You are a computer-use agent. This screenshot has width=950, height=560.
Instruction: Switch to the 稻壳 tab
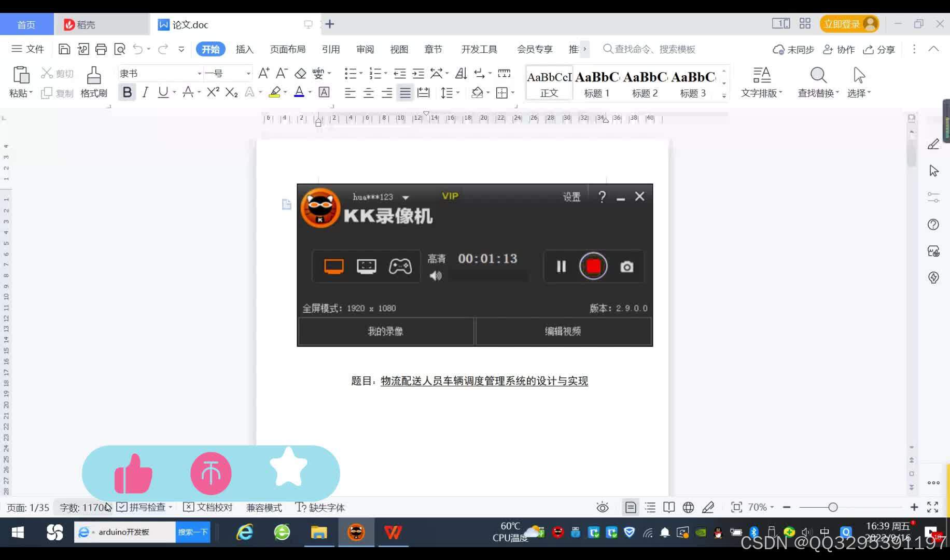pos(102,24)
